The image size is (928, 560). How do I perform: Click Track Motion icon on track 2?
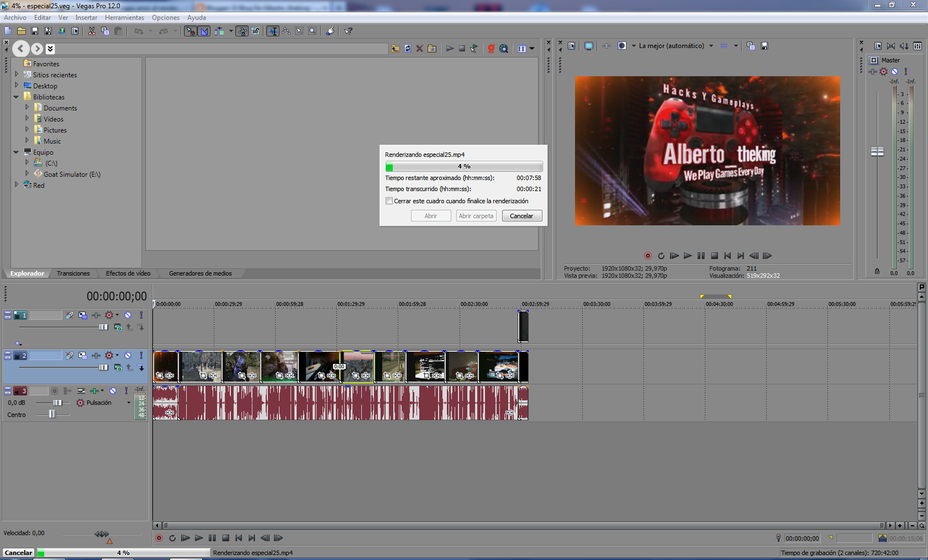coord(83,356)
